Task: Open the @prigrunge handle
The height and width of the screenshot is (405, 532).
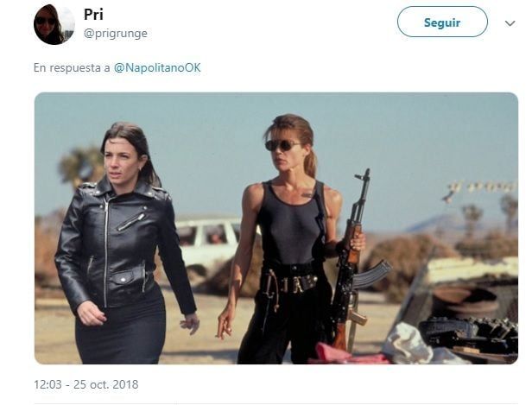Action: pyautogui.click(x=116, y=33)
